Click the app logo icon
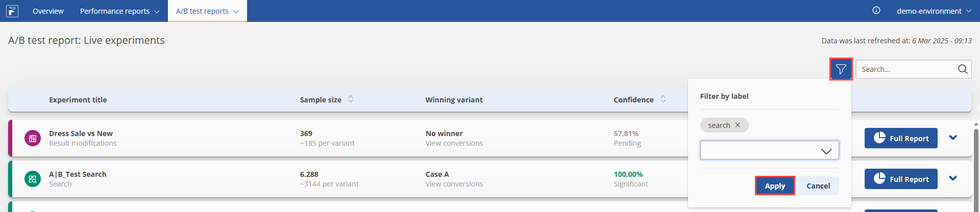The height and width of the screenshot is (212, 980). point(12,11)
